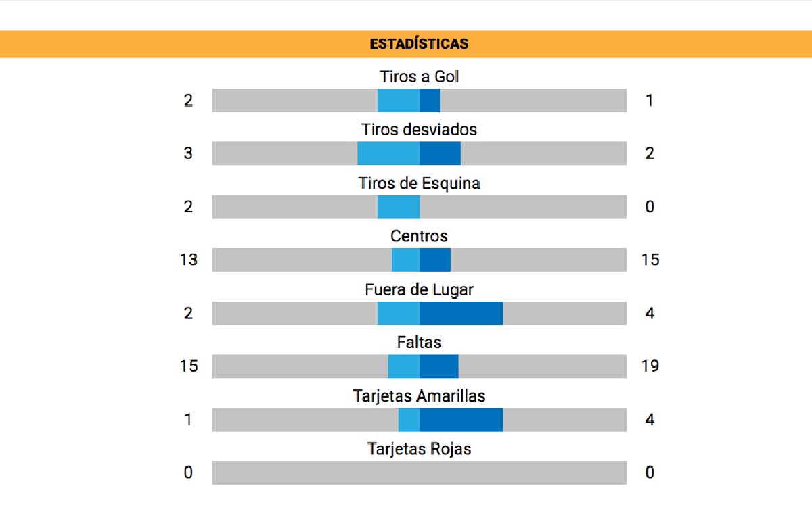Screen dimensions: 812x505
Task: Click the right Tarjetas Amarillas value 4
Action: (650, 420)
